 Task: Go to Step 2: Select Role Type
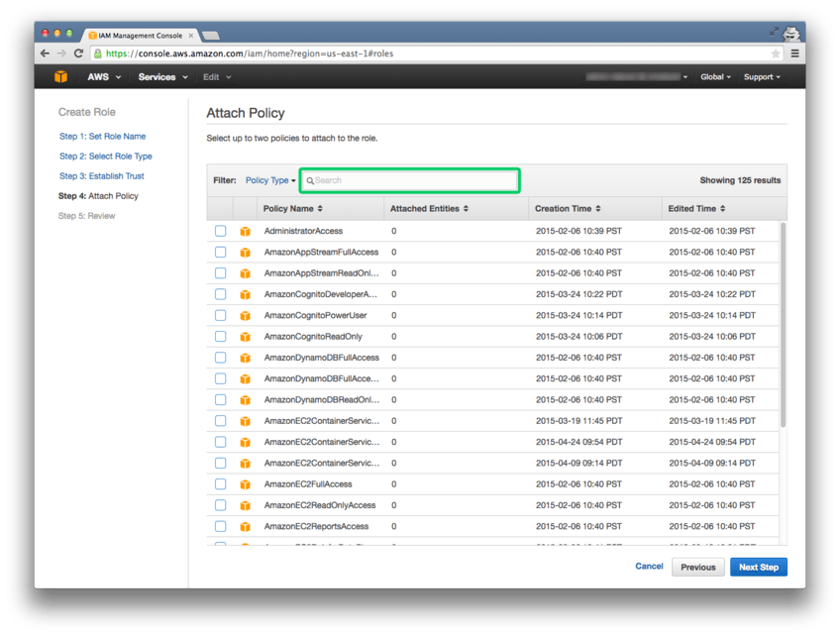coord(106,156)
